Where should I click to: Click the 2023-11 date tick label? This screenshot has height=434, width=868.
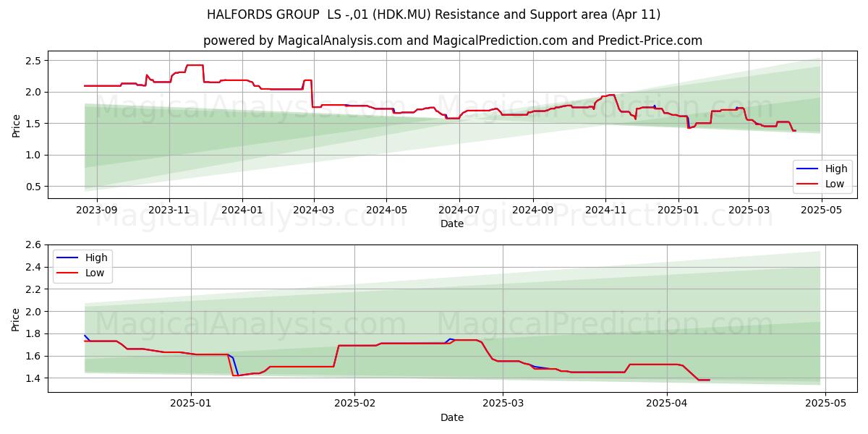click(x=169, y=210)
